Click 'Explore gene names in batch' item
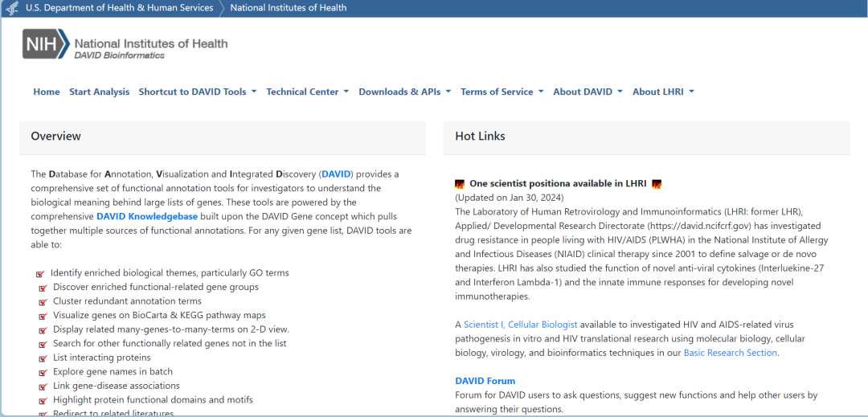This screenshot has height=417, width=868. [113, 372]
